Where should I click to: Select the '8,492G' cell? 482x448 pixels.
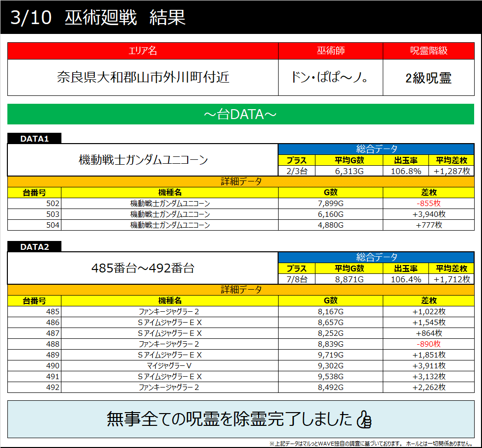click(x=331, y=387)
